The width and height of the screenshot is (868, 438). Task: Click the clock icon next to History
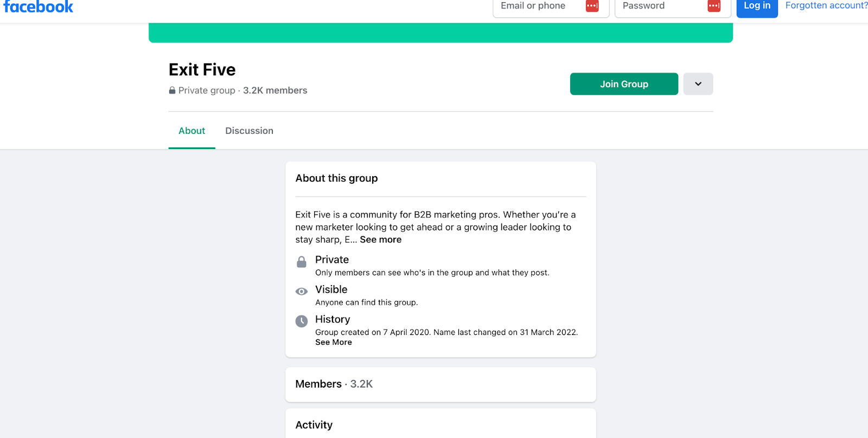(302, 321)
